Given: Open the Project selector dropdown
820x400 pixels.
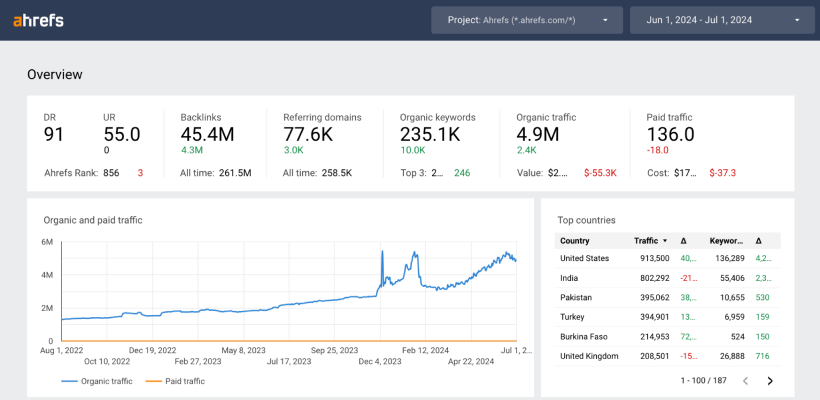Looking at the screenshot, I should [527, 20].
